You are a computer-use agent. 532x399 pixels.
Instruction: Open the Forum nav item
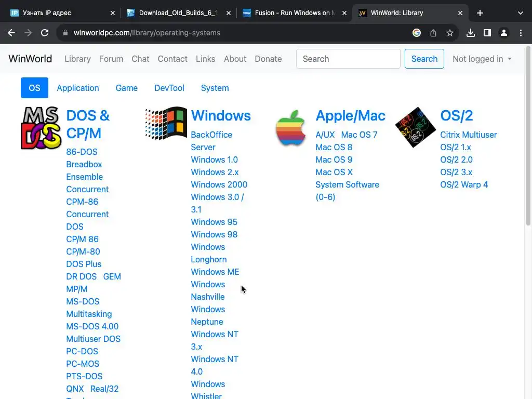pyautogui.click(x=111, y=59)
